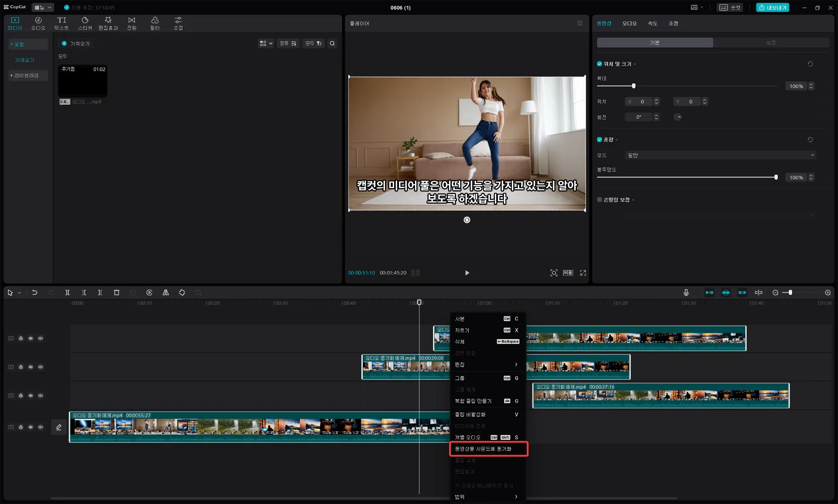Open fullscreen preview in player
This screenshot has width=838, height=504.
pos(583,273)
